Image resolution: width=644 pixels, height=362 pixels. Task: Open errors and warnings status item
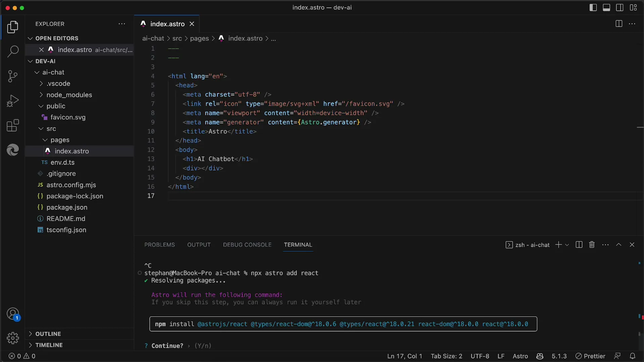[22, 356]
